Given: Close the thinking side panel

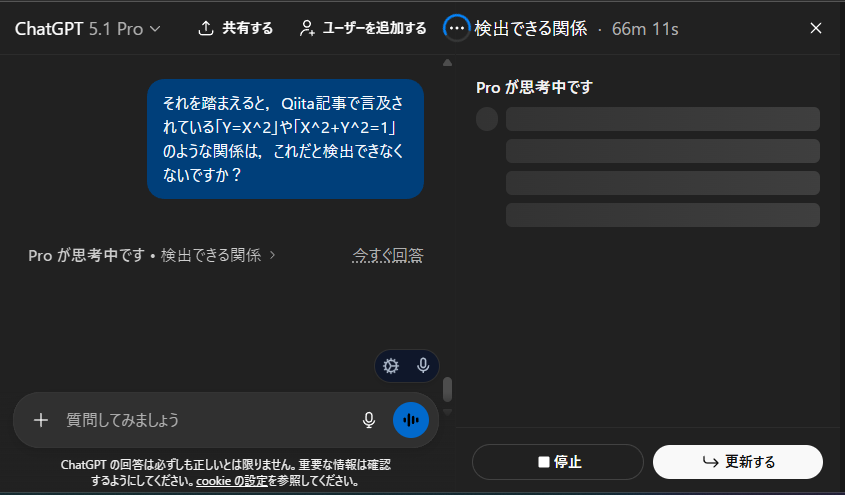Looking at the screenshot, I should [816, 28].
